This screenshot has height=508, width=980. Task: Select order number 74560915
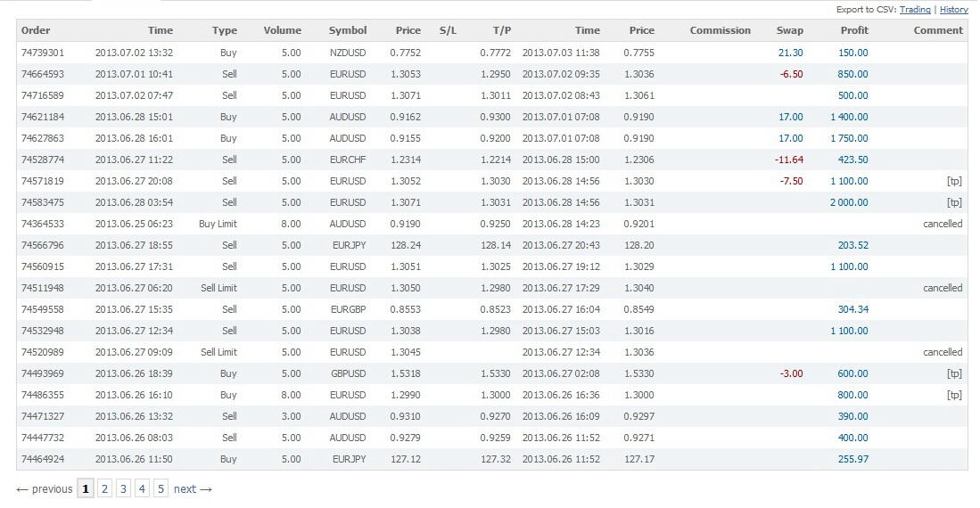click(x=43, y=266)
